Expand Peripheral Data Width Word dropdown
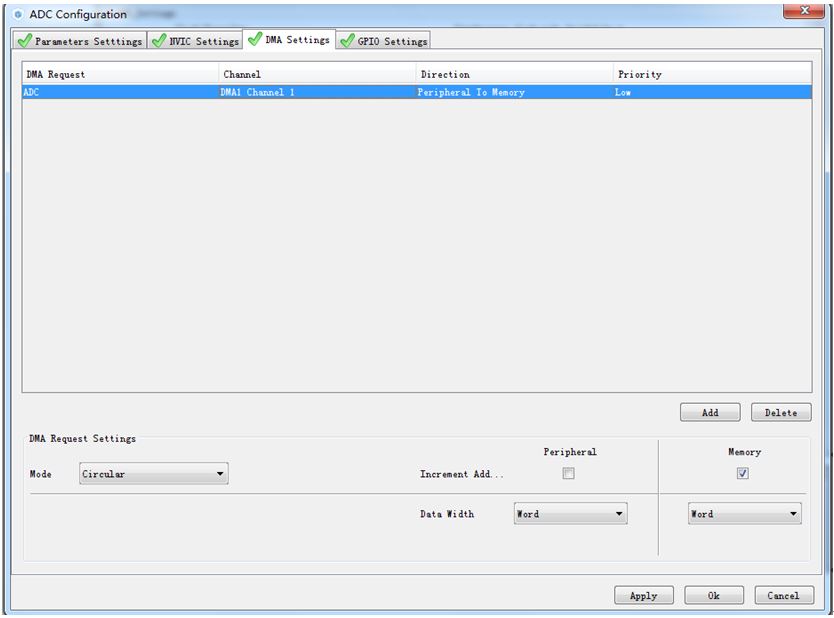This screenshot has height=618, width=834. coord(570,514)
